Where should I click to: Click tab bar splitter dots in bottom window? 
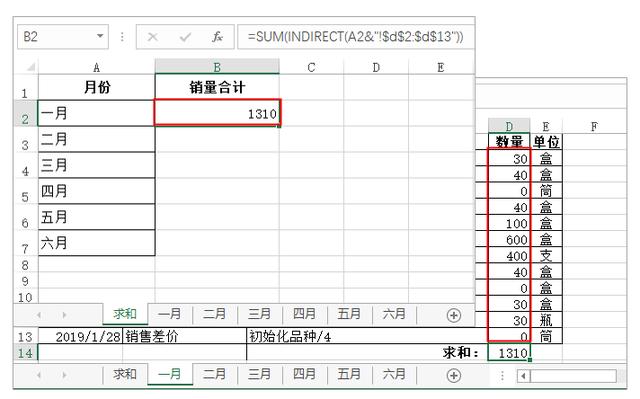pyautogui.click(x=502, y=375)
